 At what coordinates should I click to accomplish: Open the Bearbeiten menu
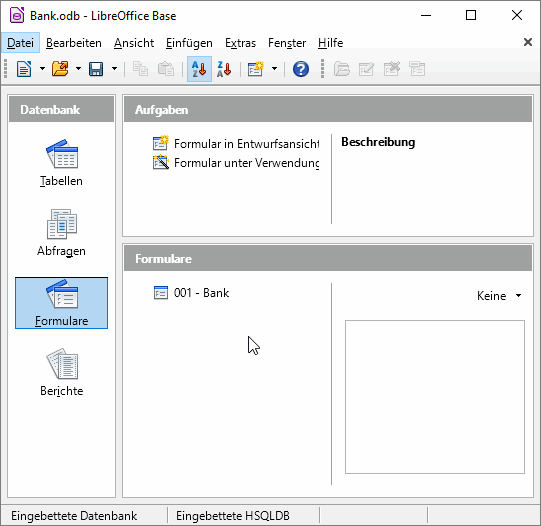point(74,43)
